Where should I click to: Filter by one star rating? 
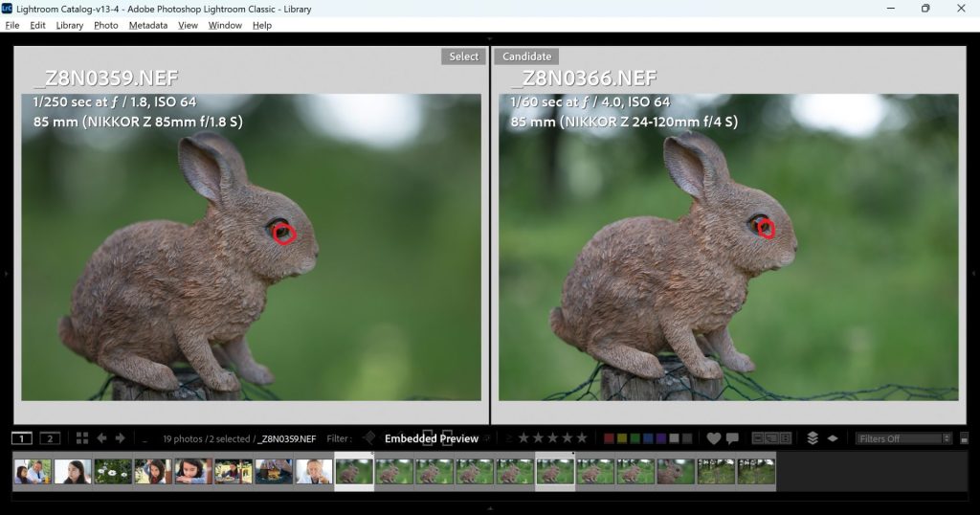point(523,438)
